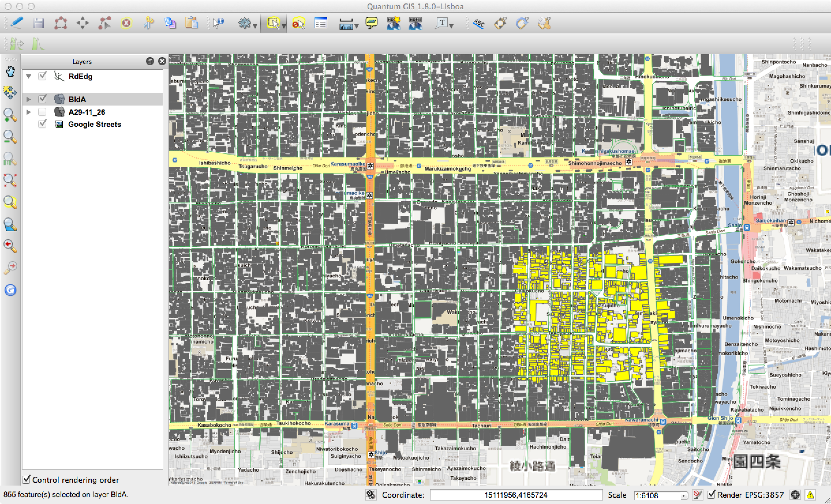Image resolution: width=831 pixels, height=504 pixels.
Task: Click the Toggle Editing pencil icon
Action: [x=16, y=23]
